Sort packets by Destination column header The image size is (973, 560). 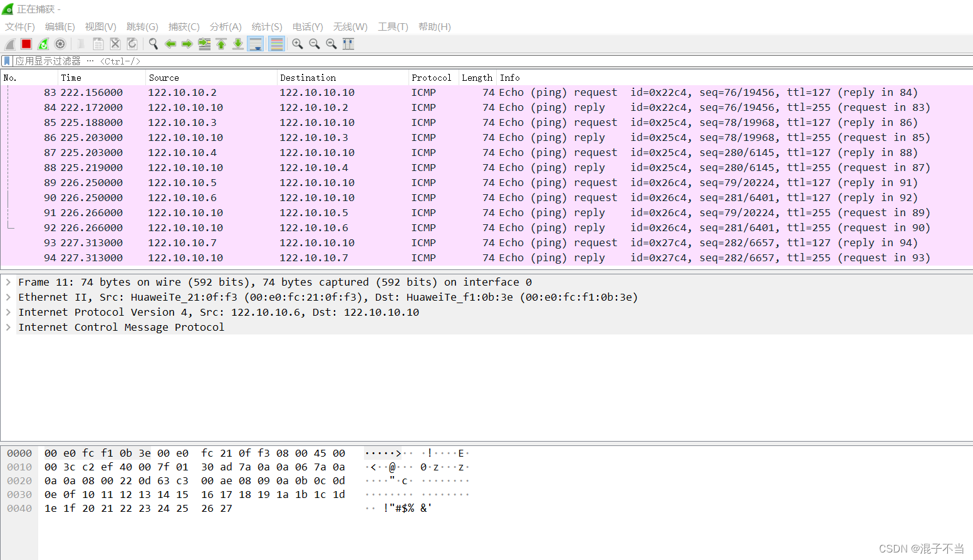pyautogui.click(x=343, y=78)
